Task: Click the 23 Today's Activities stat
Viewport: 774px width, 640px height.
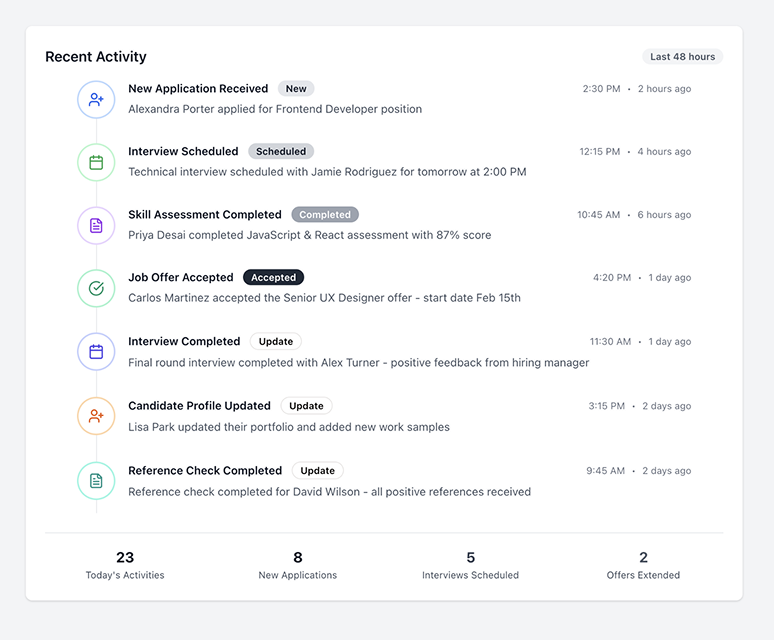Action: point(125,565)
